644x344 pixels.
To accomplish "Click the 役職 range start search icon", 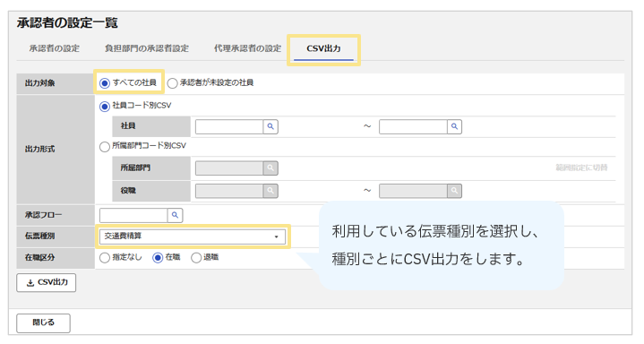I will pyautogui.click(x=270, y=191).
